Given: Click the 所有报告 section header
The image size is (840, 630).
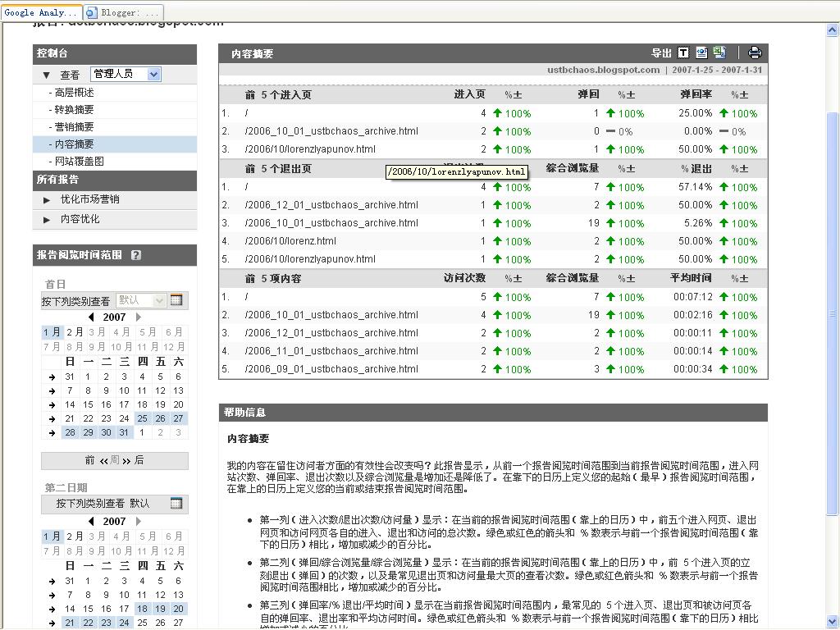Looking at the screenshot, I should (x=115, y=180).
